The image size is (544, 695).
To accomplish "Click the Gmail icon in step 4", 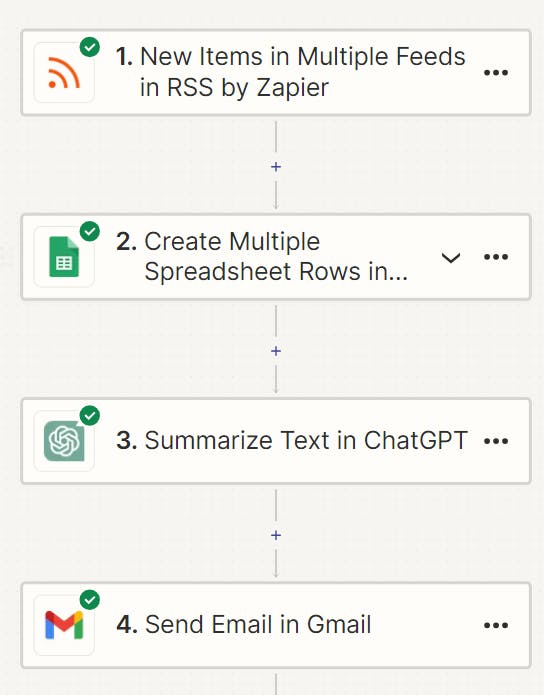I will (x=64, y=625).
